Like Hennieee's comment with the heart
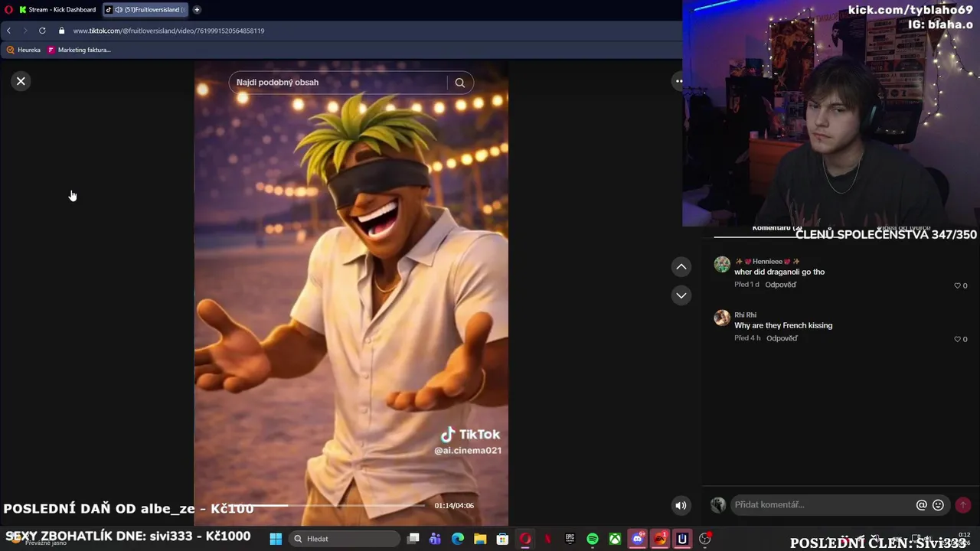This screenshot has height=551, width=980. (x=957, y=285)
